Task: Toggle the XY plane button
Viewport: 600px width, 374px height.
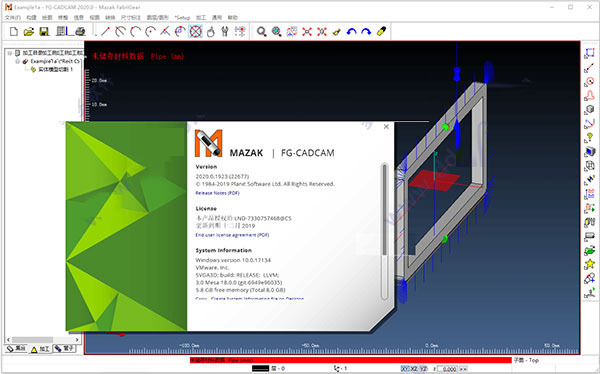Action: pyautogui.click(x=405, y=369)
